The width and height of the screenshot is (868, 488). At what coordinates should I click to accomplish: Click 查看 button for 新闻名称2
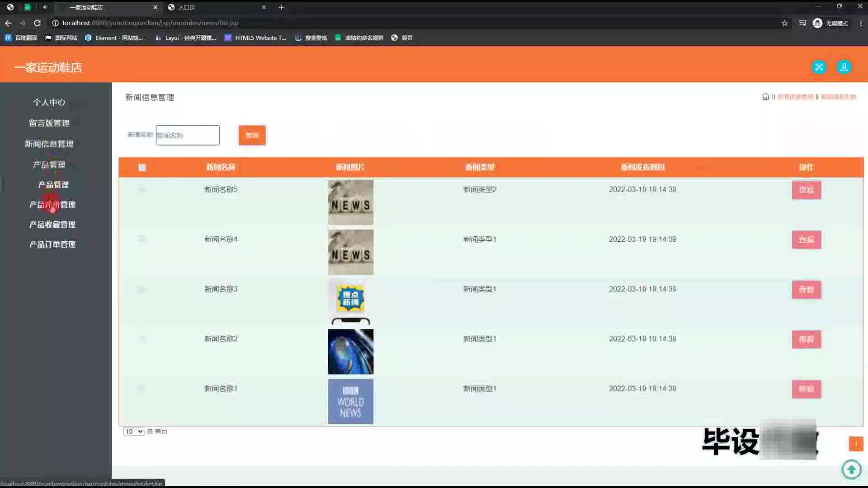click(x=807, y=339)
